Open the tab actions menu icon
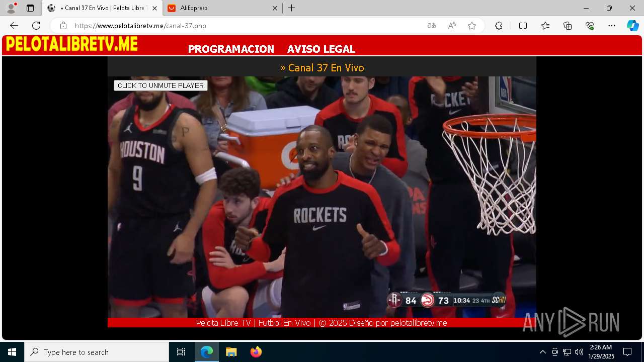 pyautogui.click(x=30, y=8)
